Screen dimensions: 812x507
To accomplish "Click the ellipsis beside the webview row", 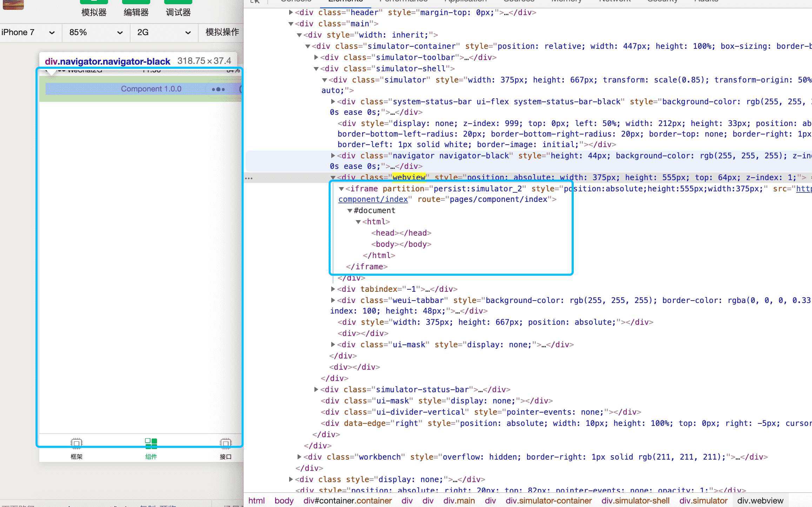I will click(x=249, y=178).
